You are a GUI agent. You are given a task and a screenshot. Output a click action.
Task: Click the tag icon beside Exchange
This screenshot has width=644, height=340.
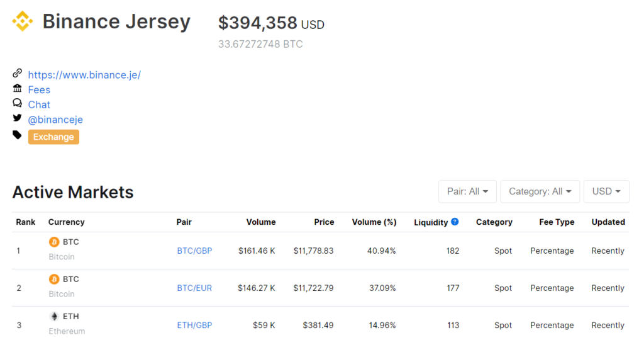[18, 135]
